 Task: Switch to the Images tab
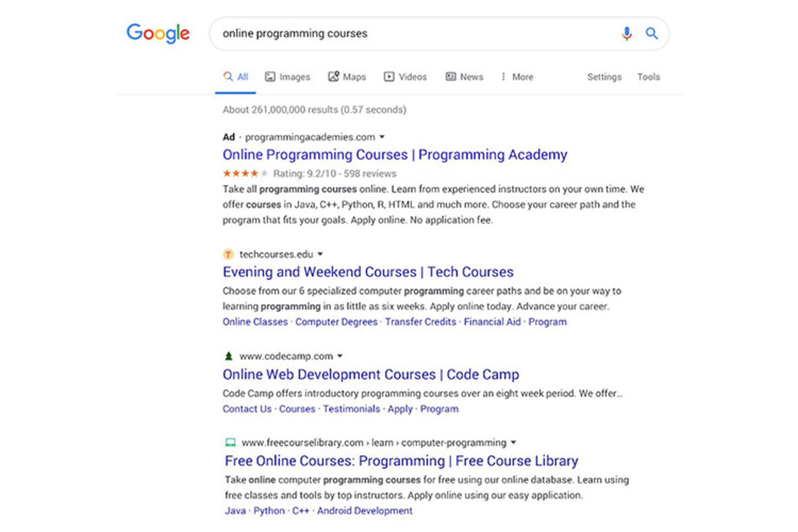pyautogui.click(x=288, y=77)
